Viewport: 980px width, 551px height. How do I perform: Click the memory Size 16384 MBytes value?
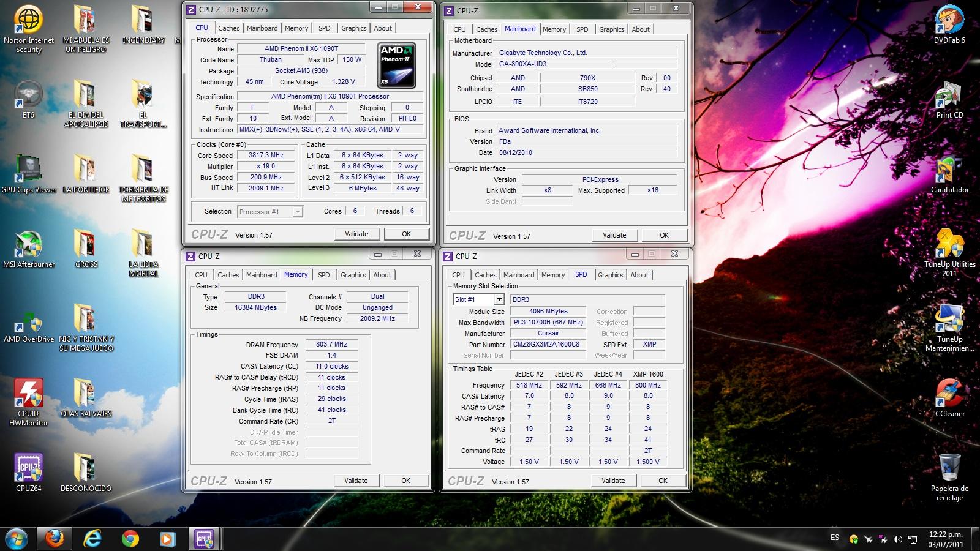coord(255,308)
